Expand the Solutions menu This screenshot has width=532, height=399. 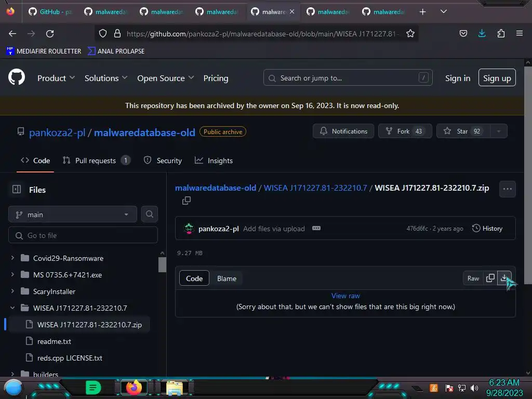(x=106, y=78)
